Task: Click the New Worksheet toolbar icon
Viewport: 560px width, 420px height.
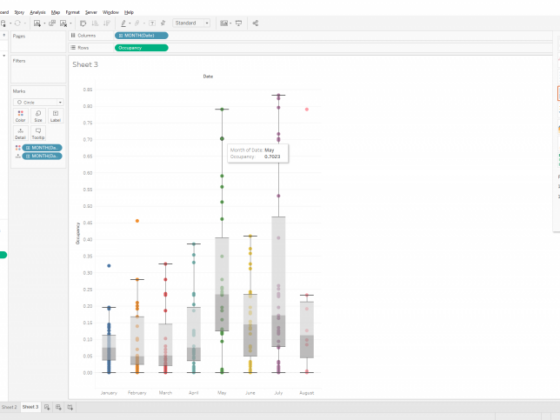Action: pos(37,23)
